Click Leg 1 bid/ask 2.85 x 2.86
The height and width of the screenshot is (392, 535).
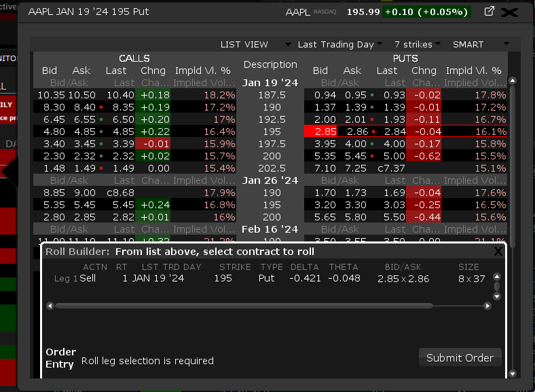(x=403, y=279)
